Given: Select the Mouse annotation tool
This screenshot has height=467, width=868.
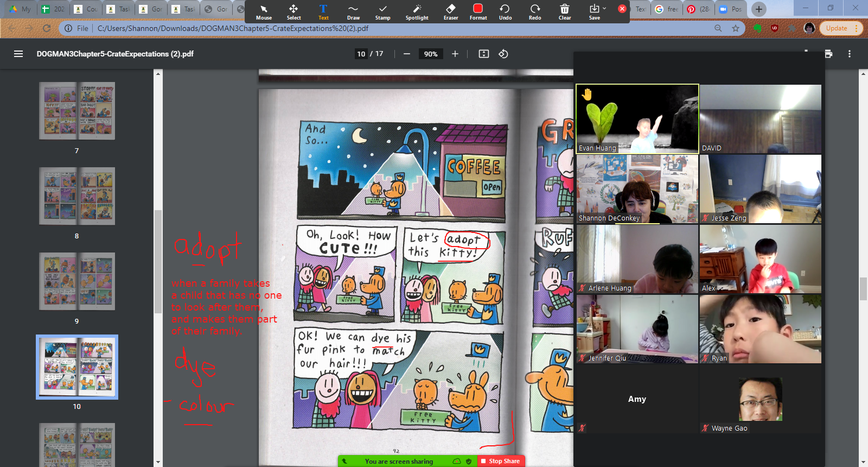Looking at the screenshot, I should [264, 12].
